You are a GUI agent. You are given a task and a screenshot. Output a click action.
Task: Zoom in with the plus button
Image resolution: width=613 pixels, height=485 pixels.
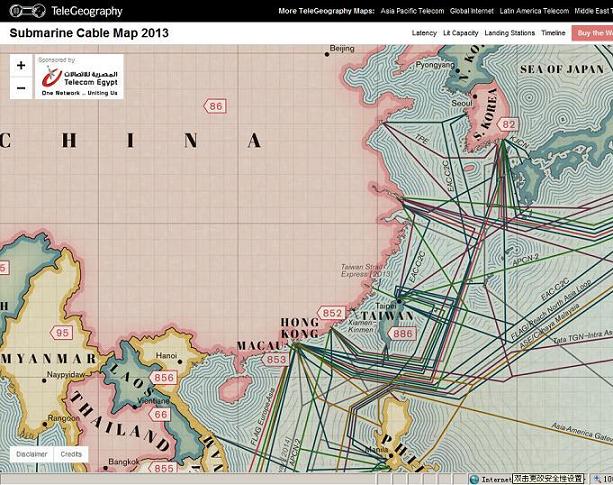pos(22,65)
